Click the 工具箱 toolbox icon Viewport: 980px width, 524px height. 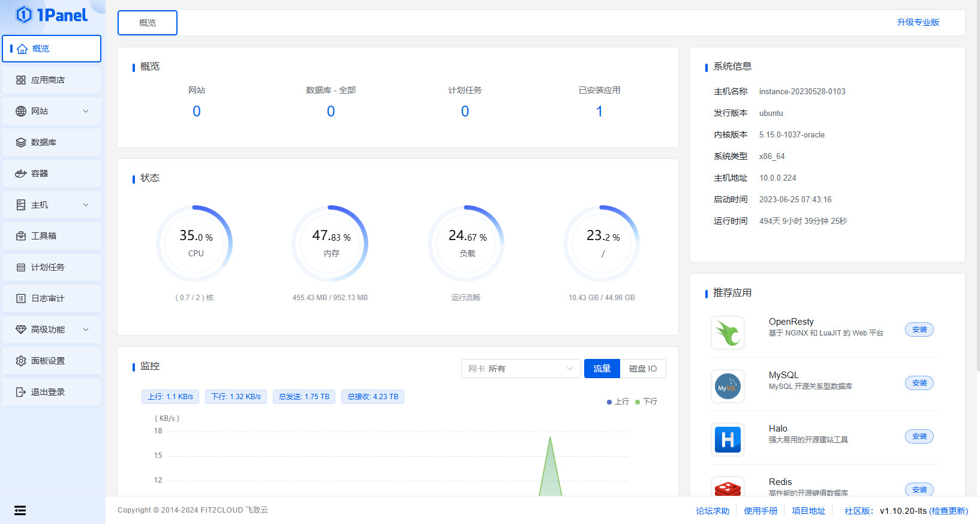click(x=21, y=236)
